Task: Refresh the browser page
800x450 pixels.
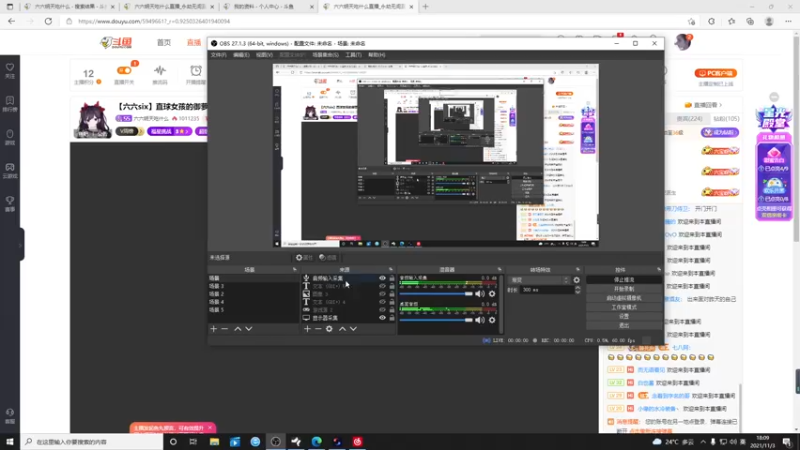Action: (48, 21)
